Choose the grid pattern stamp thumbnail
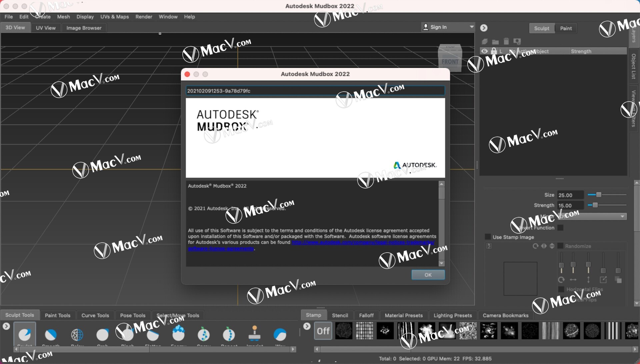 click(x=364, y=331)
